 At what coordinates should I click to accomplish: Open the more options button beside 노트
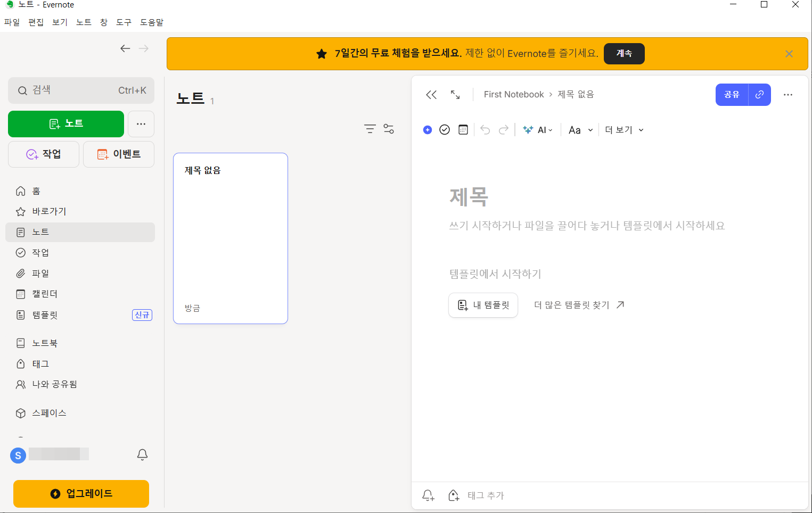tap(141, 124)
